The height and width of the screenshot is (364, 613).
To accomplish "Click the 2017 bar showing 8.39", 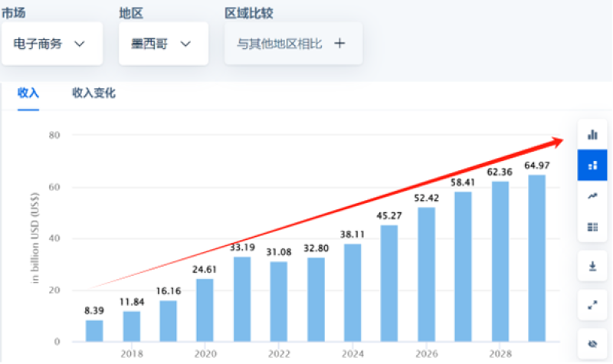I will point(94,330).
